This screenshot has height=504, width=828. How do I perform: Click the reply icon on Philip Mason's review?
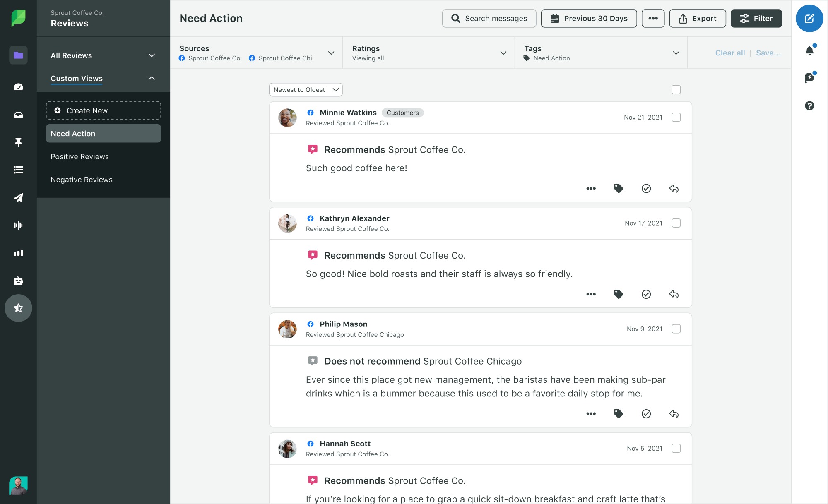point(674,414)
